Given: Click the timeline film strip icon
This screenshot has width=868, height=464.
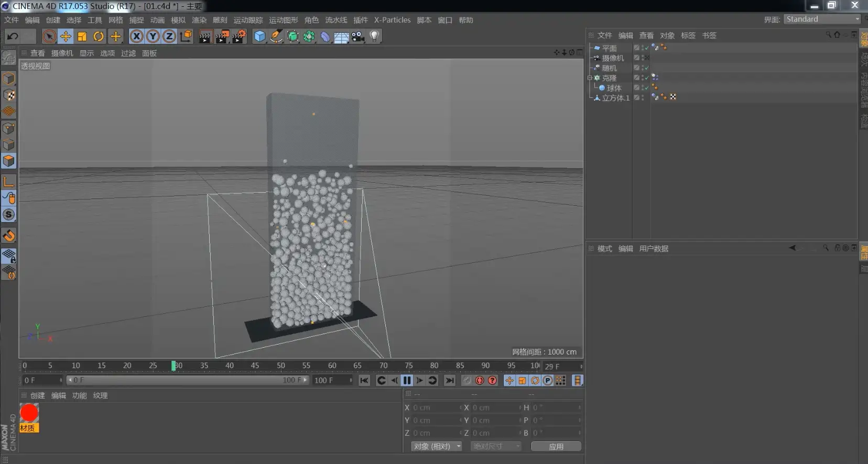Looking at the screenshot, I should 578,380.
